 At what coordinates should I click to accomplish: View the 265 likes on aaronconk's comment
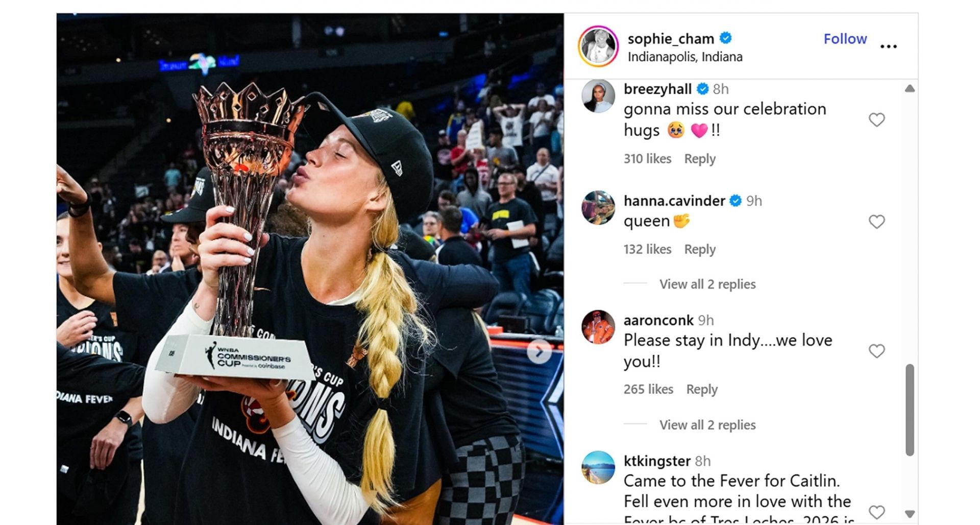tap(648, 389)
